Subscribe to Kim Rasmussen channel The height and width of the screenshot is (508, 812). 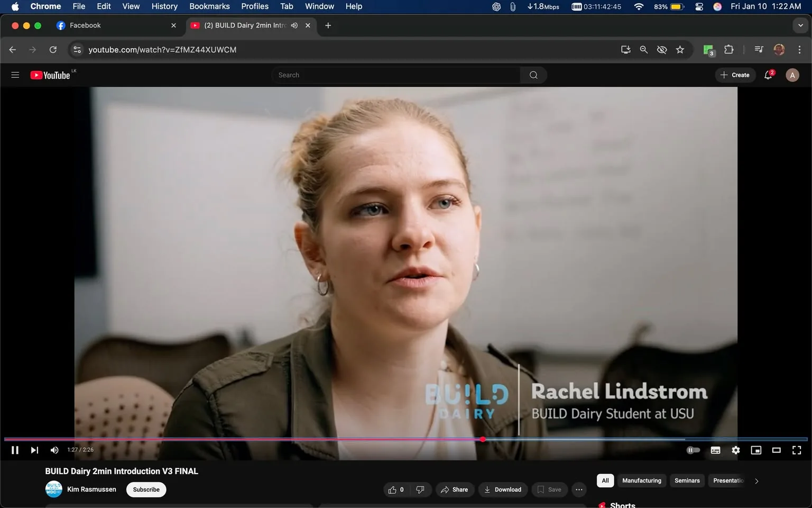[x=146, y=489]
